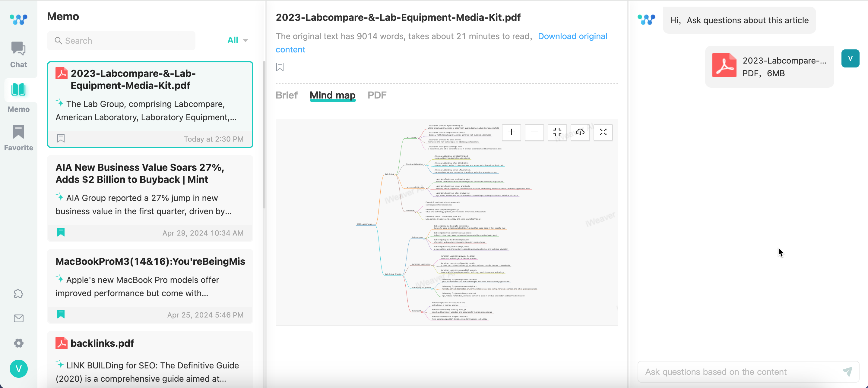Click the app logo in sidebar
Screen dimensions: 868x388
click(18, 19)
